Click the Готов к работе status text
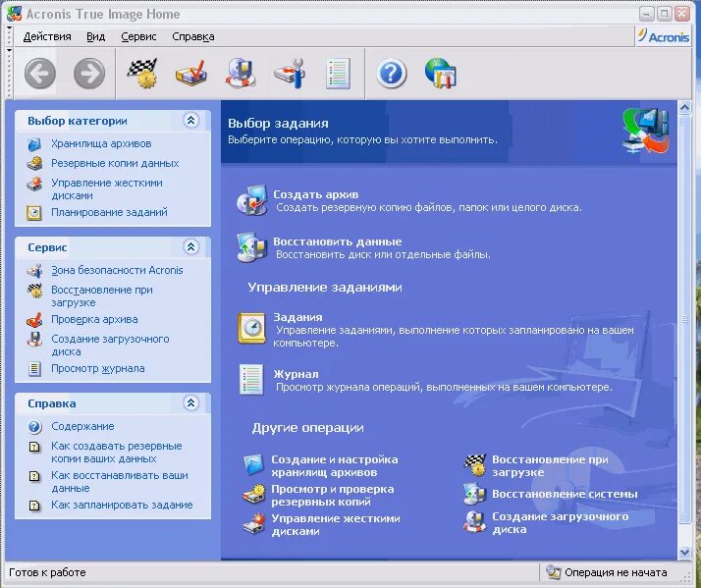The image size is (701, 588). 47,572
